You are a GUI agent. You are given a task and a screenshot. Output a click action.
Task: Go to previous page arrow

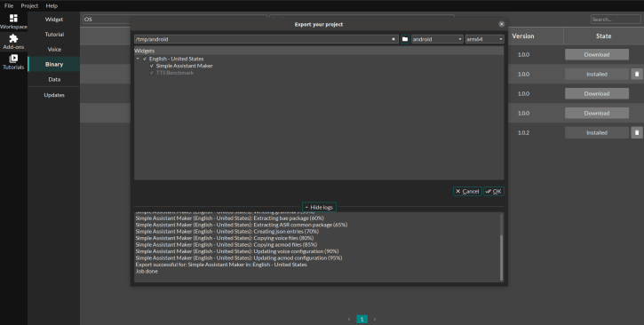click(x=349, y=319)
